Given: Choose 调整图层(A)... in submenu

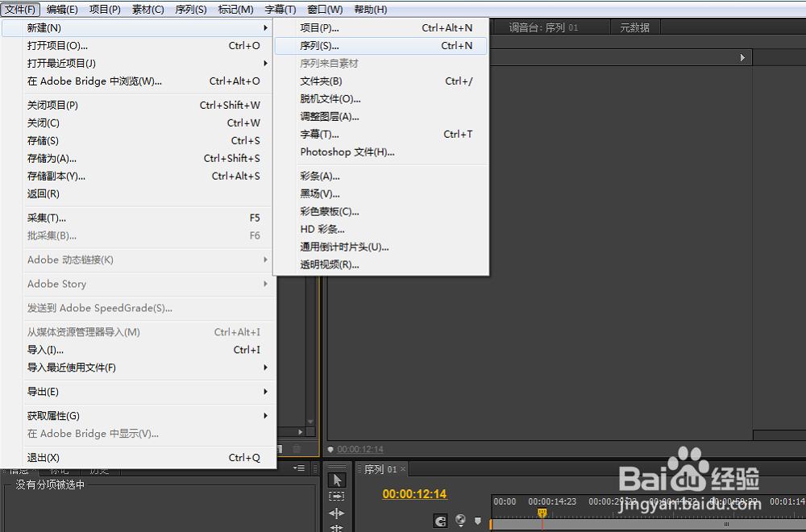Looking at the screenshot, I should 381,117.
